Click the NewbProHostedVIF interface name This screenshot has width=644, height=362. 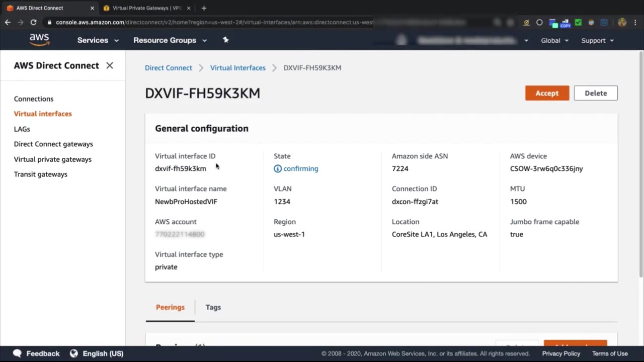pyautogui.click(x=186, y=202)
